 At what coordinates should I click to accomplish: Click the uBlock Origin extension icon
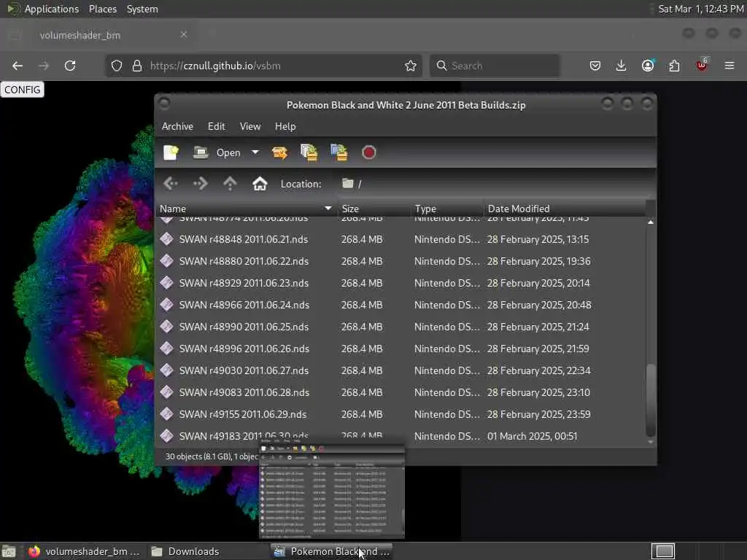[x=702, y=65]
